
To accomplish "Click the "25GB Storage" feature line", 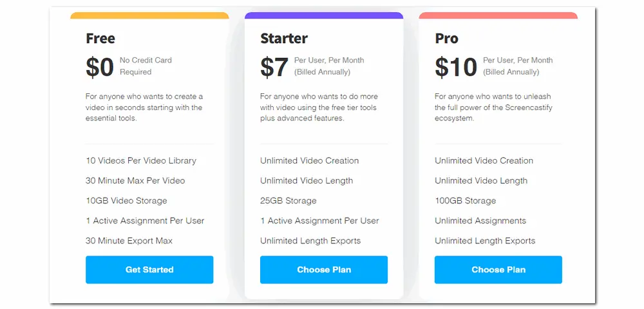I will [289, 201].
